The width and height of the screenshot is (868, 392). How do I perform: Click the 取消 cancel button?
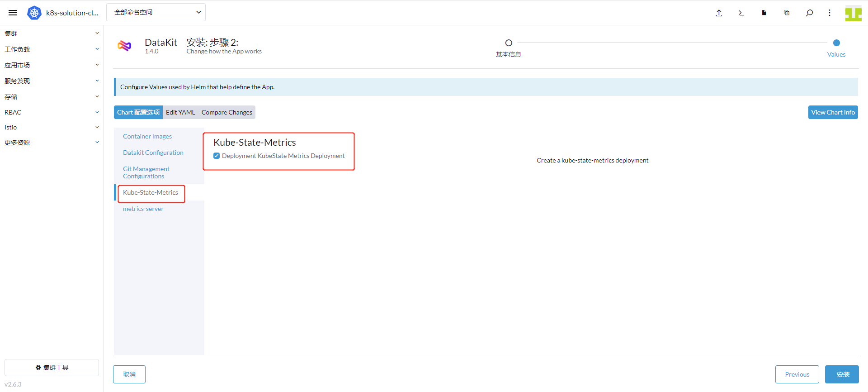point(129,374)
